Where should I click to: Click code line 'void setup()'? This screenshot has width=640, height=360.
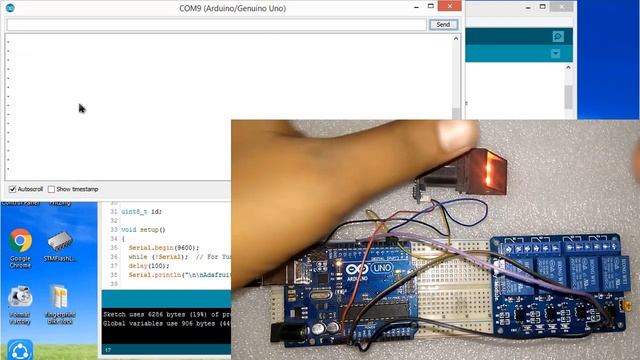coord(143,230)
